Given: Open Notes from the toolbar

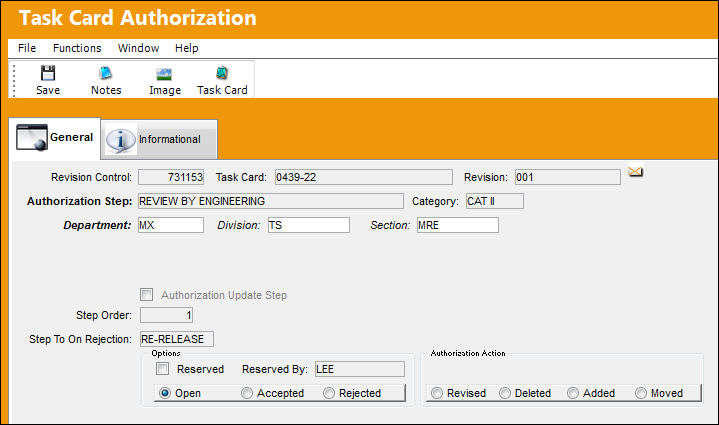Looking at the screenshot, I should pos(106,81).
